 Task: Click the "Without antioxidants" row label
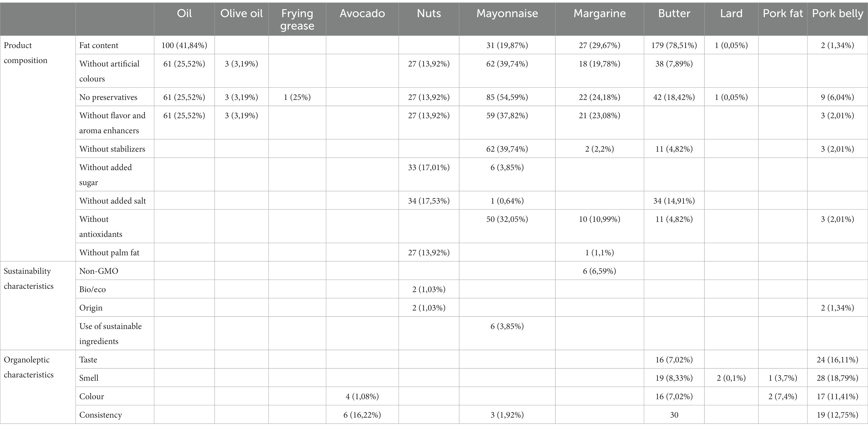101,226
